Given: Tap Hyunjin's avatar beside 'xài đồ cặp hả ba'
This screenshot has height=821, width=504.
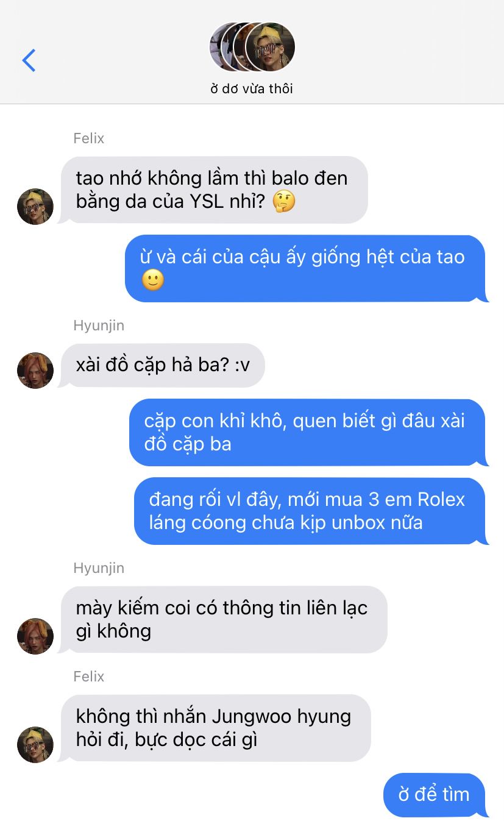Looking at the screenshot, I should point(35,370).
